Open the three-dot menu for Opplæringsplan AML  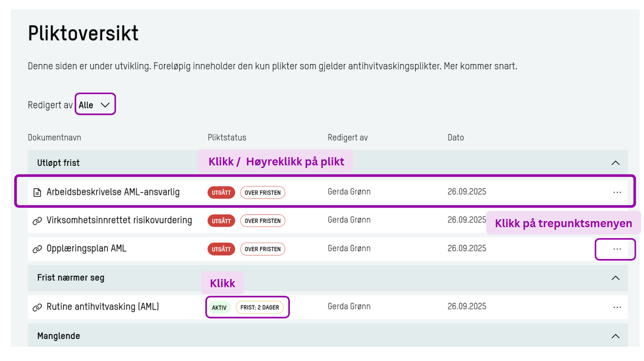click(x=617, y=249)
